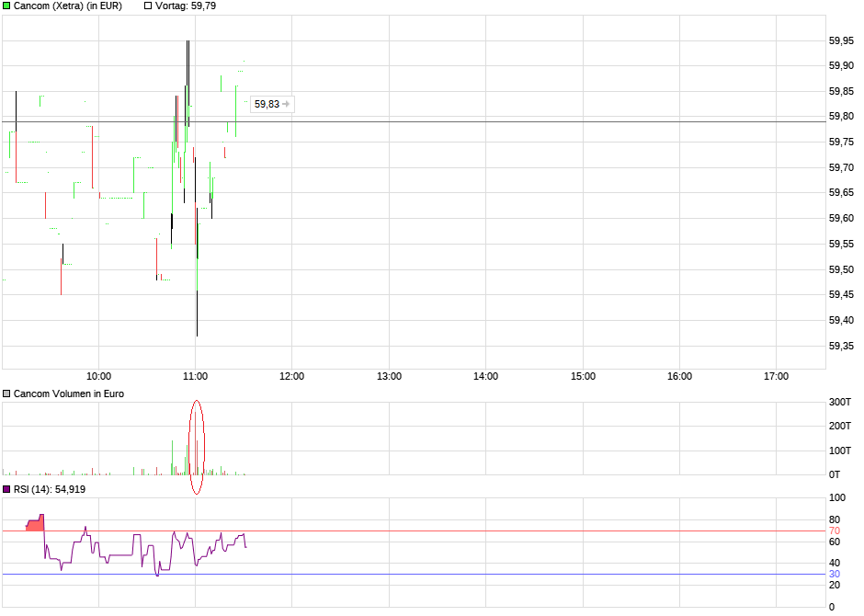
Task: Click the 59,85 price axis label
Action: click(841, 91)
